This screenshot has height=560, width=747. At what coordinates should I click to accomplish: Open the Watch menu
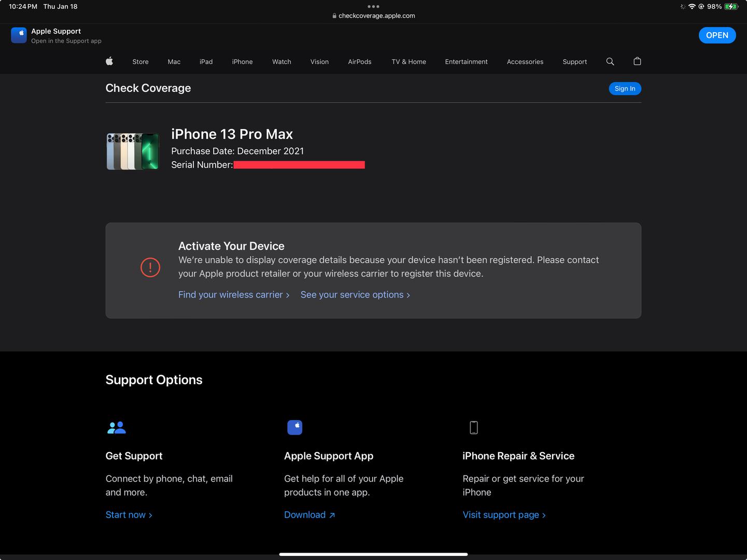pos(281,62)
